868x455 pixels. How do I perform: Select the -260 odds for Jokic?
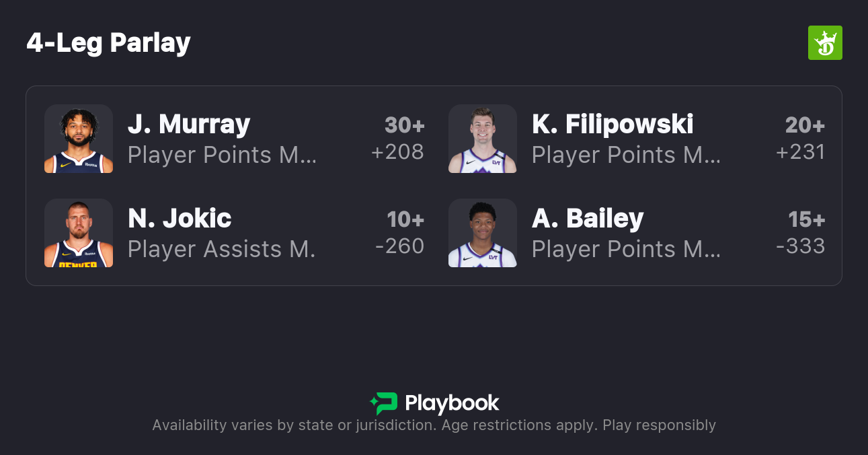point(399,246)
